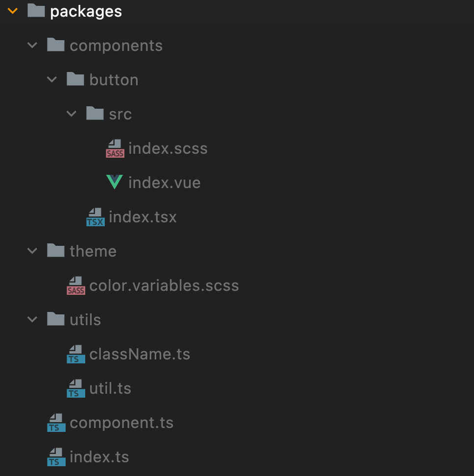The width and height of the screenshot is (474, 476).
Task: Click the TypeScript icon beside className.ts
Action: 76,354
